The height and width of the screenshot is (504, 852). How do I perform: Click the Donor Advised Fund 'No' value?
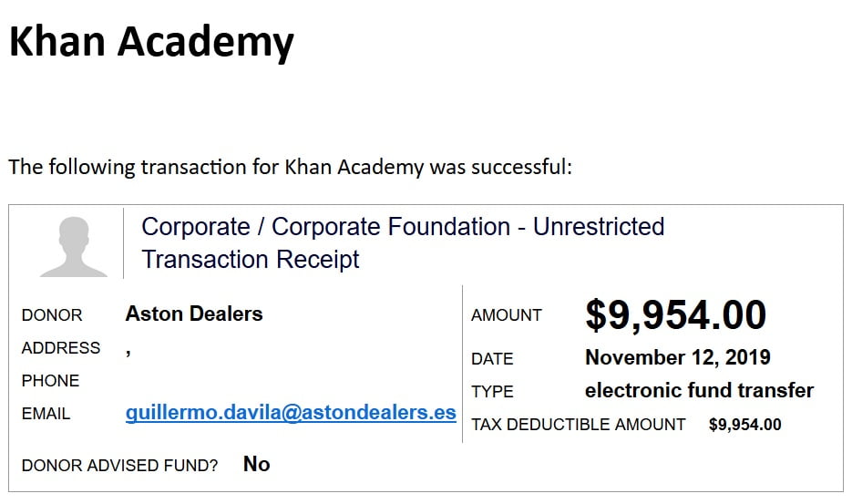coord(256,465)
